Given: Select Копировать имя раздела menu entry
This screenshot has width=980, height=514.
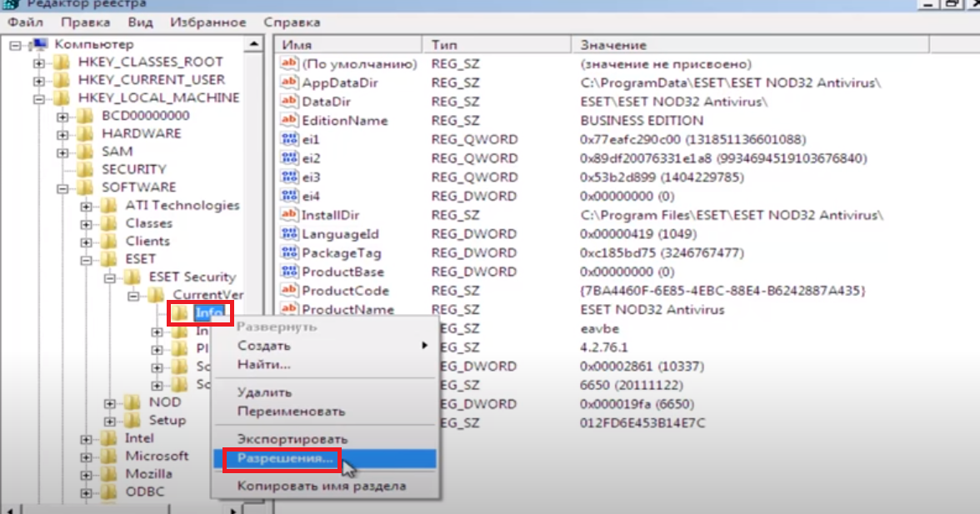Looking at the screenshot, I should click(x=325, y=486).
